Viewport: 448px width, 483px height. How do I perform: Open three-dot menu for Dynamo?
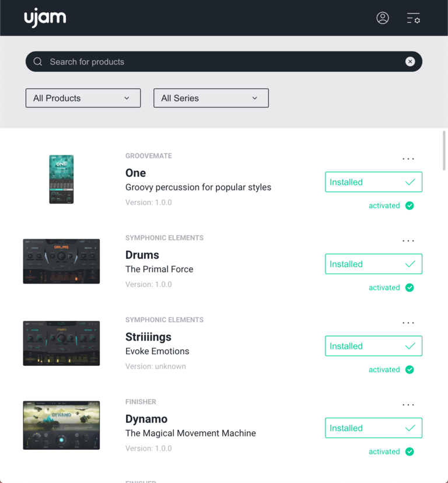408,405
